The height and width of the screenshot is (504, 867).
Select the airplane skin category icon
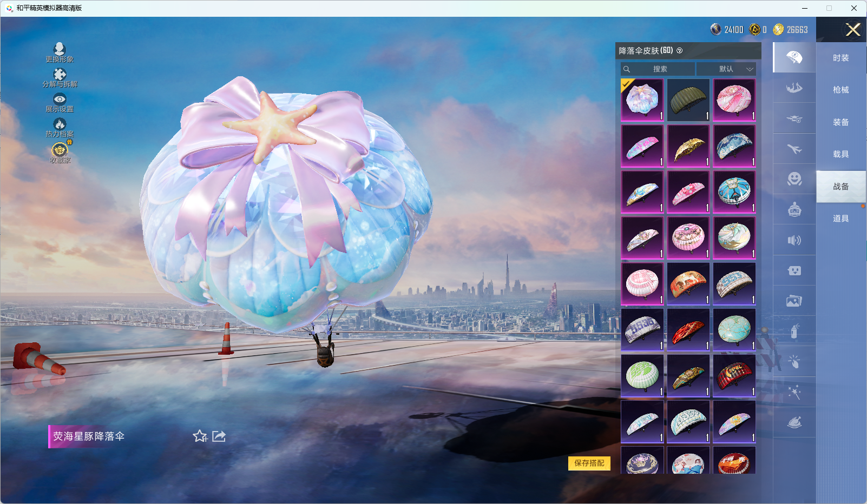point(794,149)
